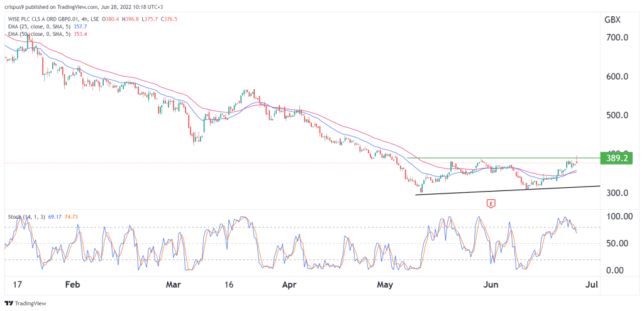Viewport: 644px width, 311px height.
Task: Click the red earnings E marker
Action: click(x=490, y=203)
